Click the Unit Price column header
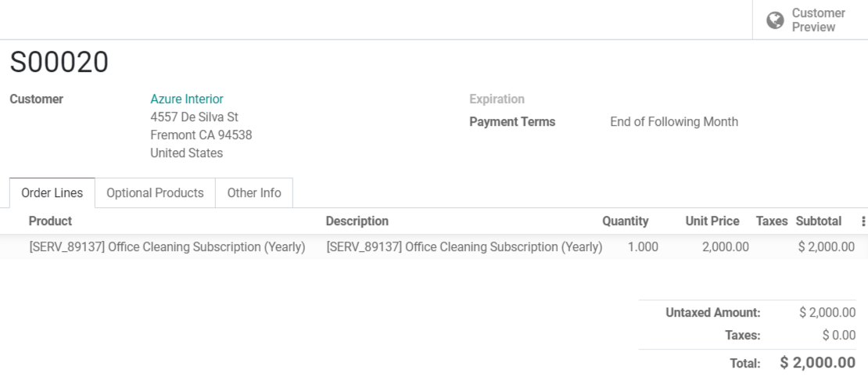Screen dimensions: 868x377 coord(712,221)
